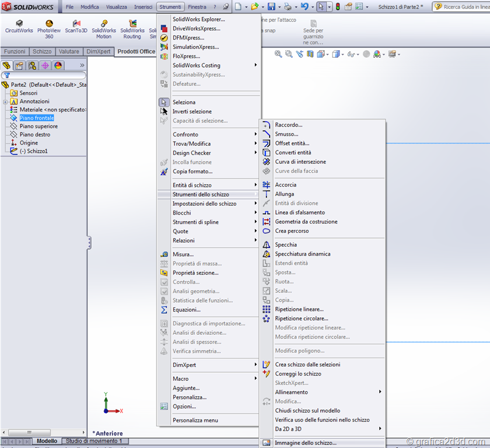This screenshot has width=490, height=448.
Task: Click Opzioni... in the Strumenti menu
Action: 184,407
